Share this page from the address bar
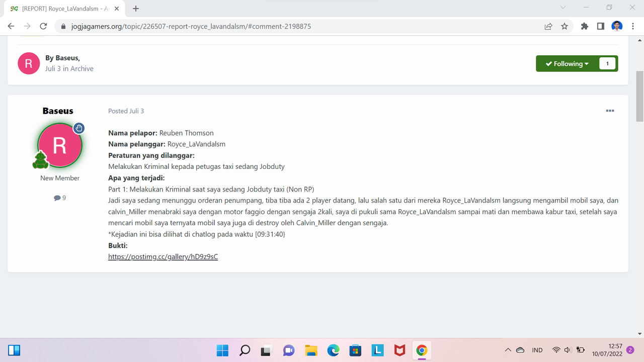The height and width of the screenshot is (362, 644). tap(548, 26)
